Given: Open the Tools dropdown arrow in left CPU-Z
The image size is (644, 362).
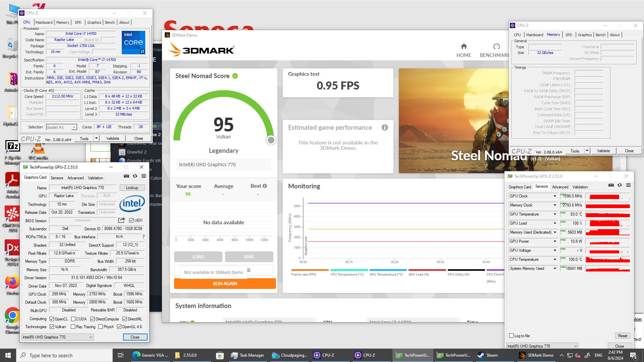Looking at the screenshot, I should coord(96,138).
